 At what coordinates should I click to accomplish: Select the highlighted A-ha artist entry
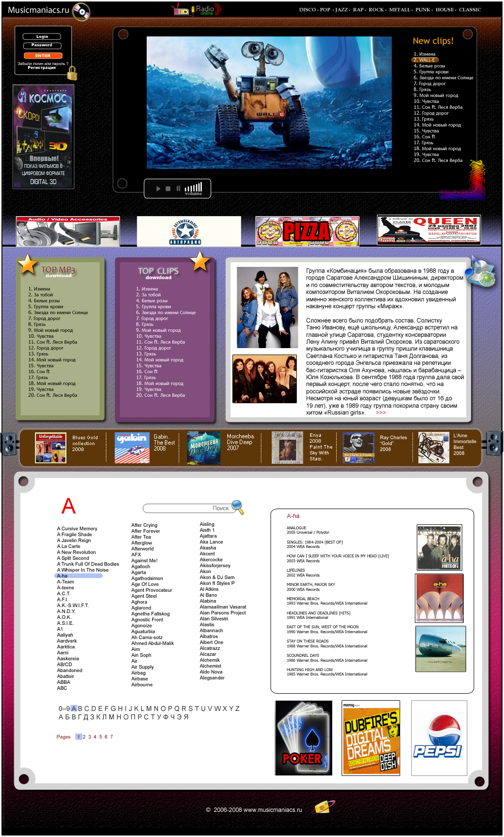[78, 576]
